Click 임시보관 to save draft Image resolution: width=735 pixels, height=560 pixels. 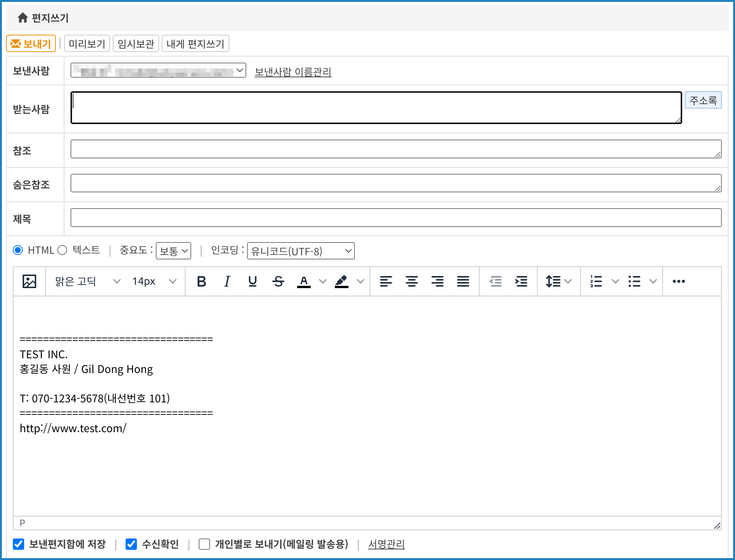136,44
